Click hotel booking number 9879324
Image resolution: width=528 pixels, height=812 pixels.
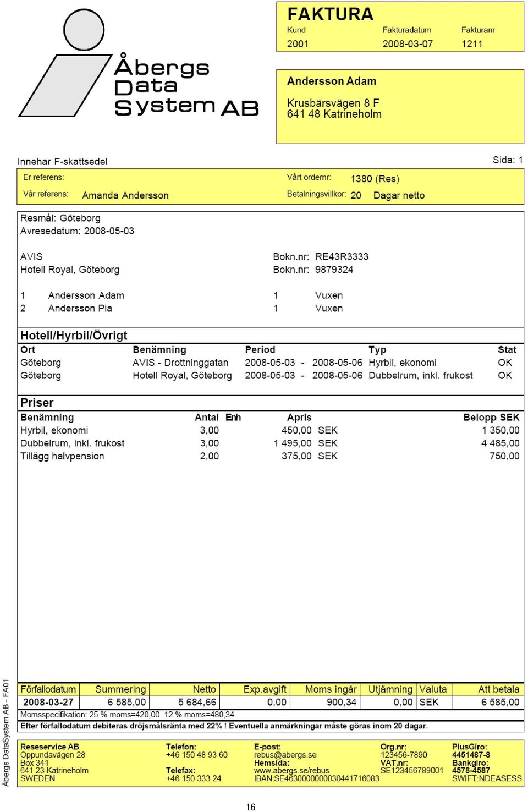click(x=334, y=270)
